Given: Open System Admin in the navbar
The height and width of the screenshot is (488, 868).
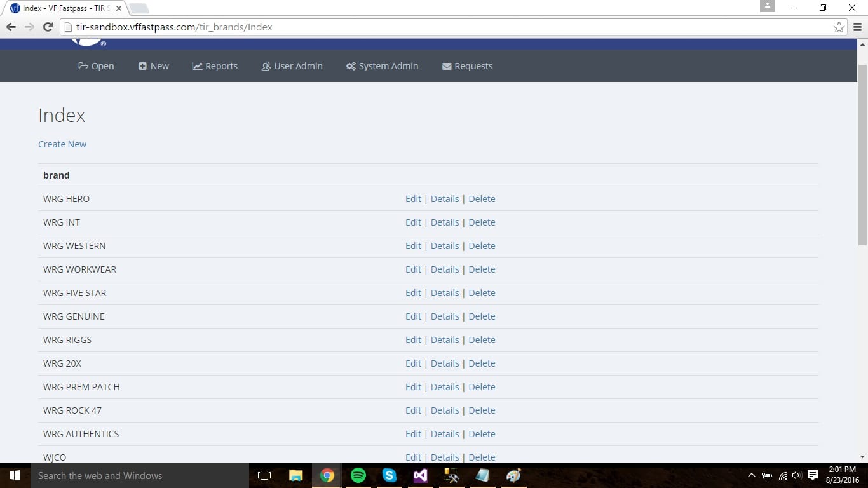Looking at the screenshot, I should point(383,66).
